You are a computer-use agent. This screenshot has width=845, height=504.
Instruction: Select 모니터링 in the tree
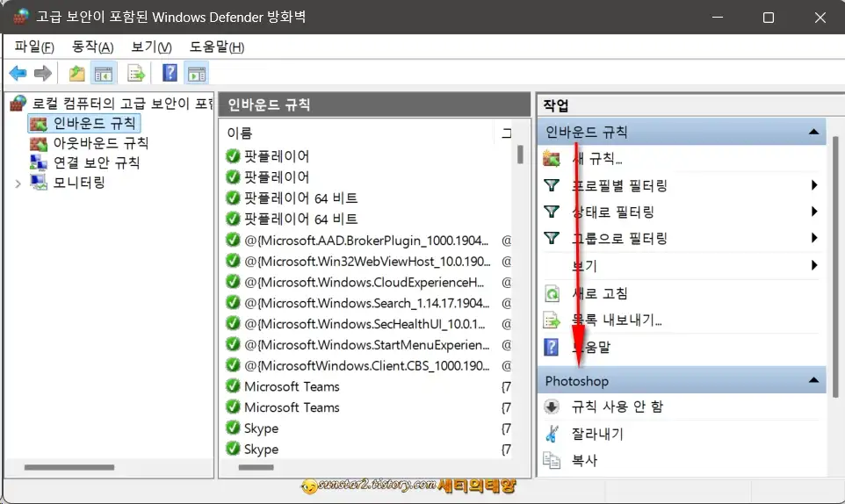pyautogui.click(x=79, y=183)
